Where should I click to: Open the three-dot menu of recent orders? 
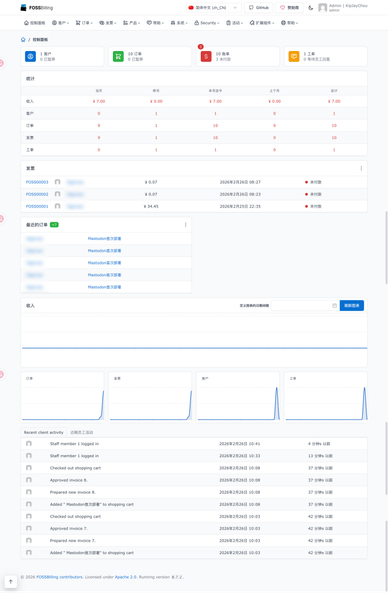click(x=185, y=225)
